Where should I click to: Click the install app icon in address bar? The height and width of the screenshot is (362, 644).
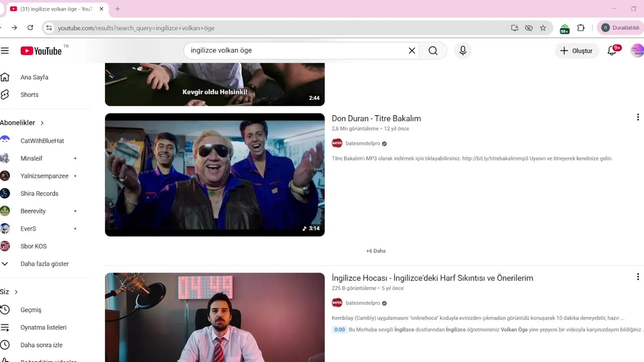tap(515, 28)
